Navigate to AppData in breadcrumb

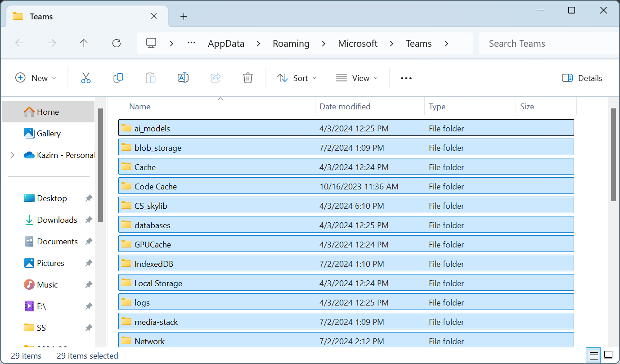click(226, 44)
